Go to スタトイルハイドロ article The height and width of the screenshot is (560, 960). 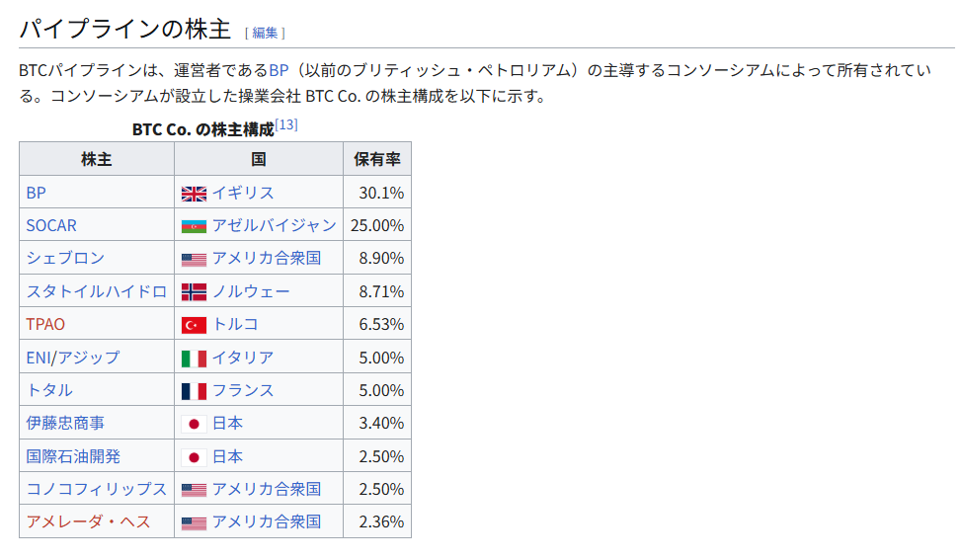[97, 291]
